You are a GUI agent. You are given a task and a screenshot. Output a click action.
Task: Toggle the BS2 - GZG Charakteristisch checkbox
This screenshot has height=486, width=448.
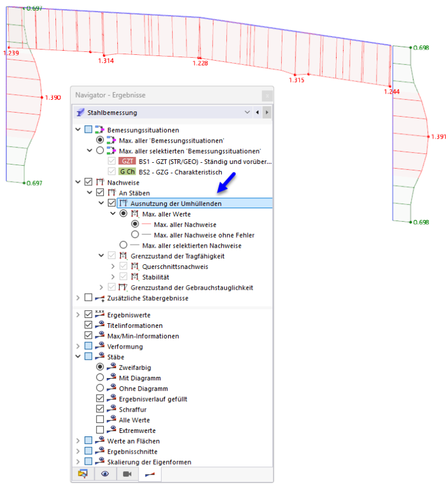click(x=111, y=172)
